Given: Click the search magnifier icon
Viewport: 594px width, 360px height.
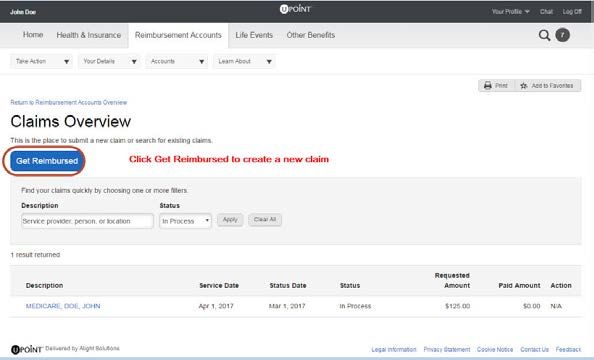Looking at the screenshot, I should 544,35.
